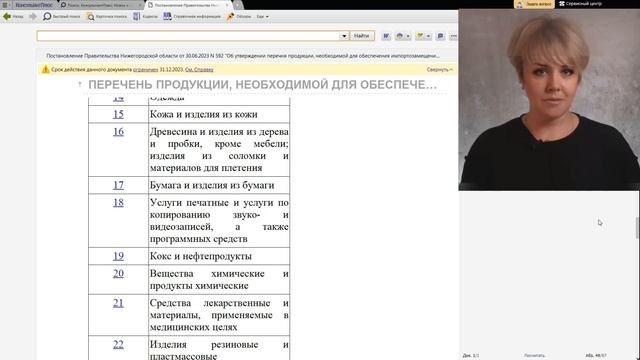
Task: Click the up arrow beside heading
Action: pos(80,84)
